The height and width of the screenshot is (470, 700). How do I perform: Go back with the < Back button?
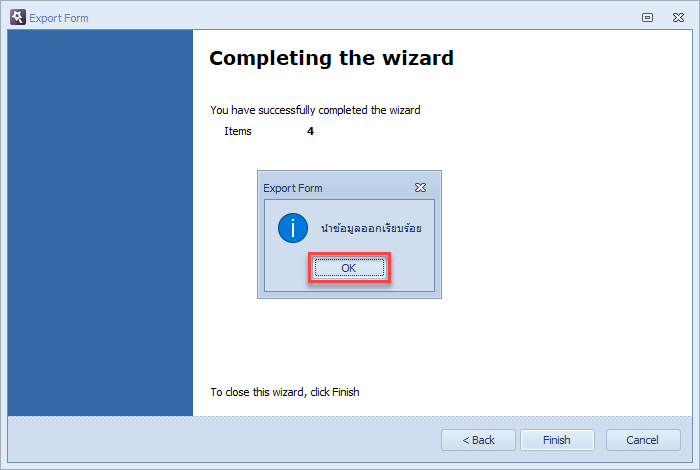(x=478, y=440)
